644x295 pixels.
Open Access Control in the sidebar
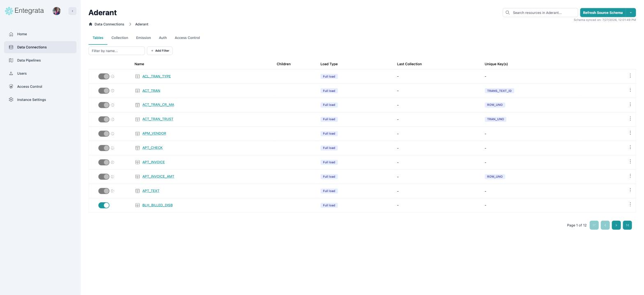[x=40, y=87]
